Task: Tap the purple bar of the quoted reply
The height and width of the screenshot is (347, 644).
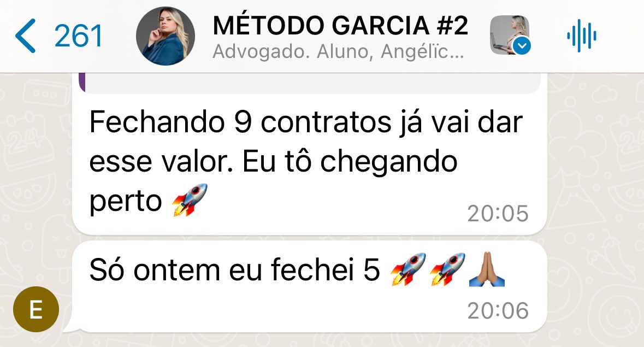Action: 82,83
